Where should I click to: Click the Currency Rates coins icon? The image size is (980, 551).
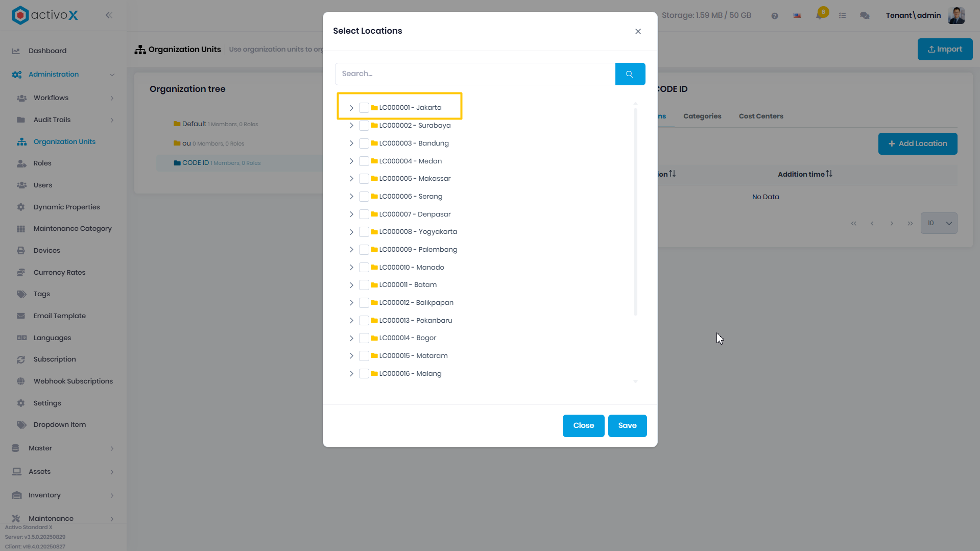pos(21,273)
